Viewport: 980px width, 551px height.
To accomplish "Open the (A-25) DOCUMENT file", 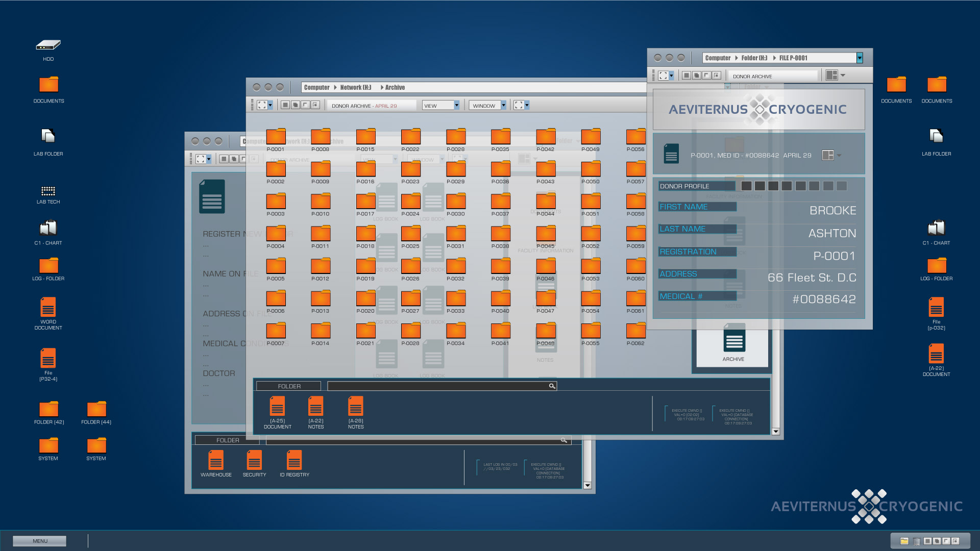I will 277,407.
